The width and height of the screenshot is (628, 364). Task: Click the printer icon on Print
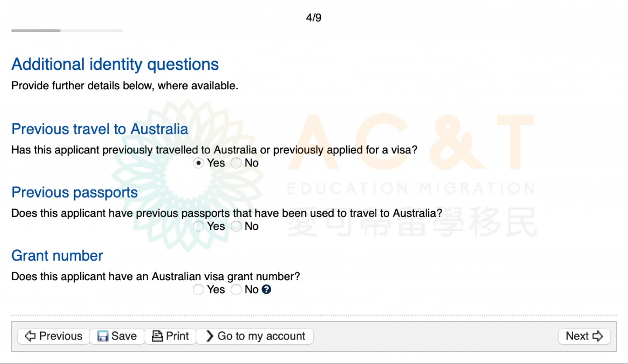pos(157,336)
